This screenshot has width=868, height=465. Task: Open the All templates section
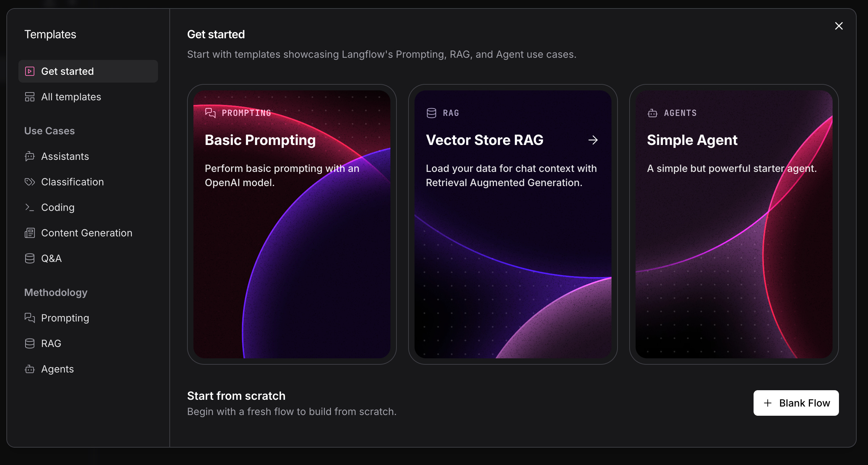click(71, 97)
